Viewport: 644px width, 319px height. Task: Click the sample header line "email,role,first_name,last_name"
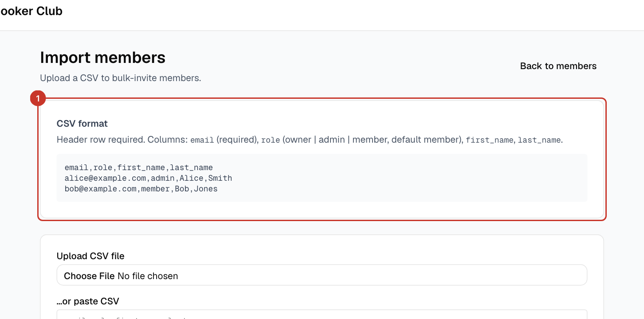pos(139,168)
